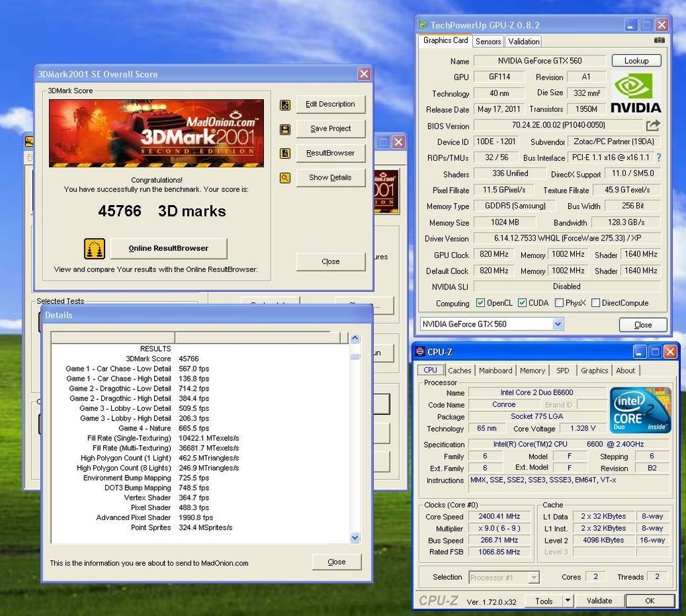Click the Save Project button
This screenshot has width=686, height=616.
coord(330,129)
